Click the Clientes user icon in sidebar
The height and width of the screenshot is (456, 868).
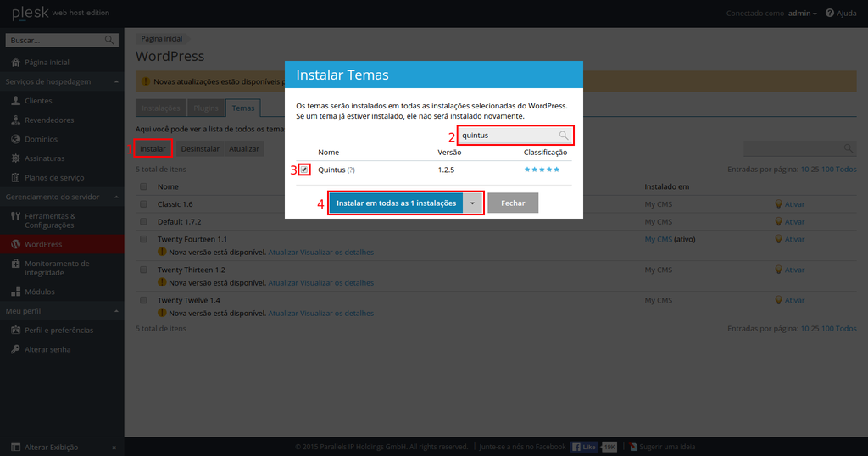click(16, 101)
